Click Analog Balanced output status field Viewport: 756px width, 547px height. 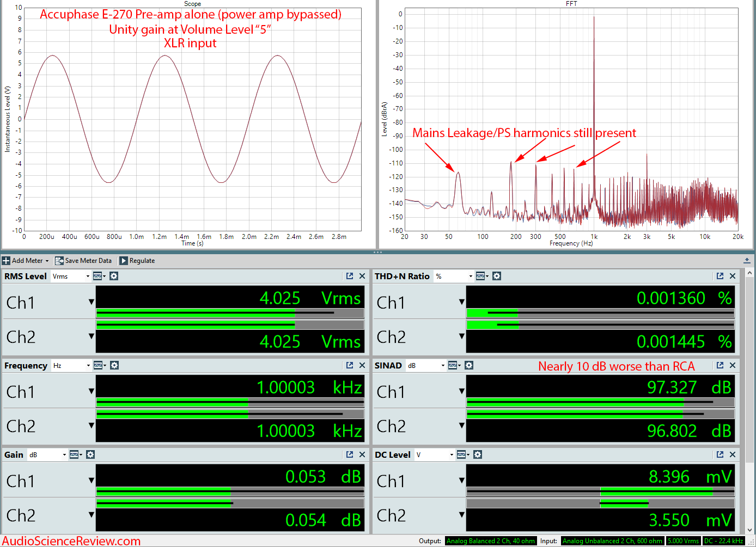[x=491, y=541]
